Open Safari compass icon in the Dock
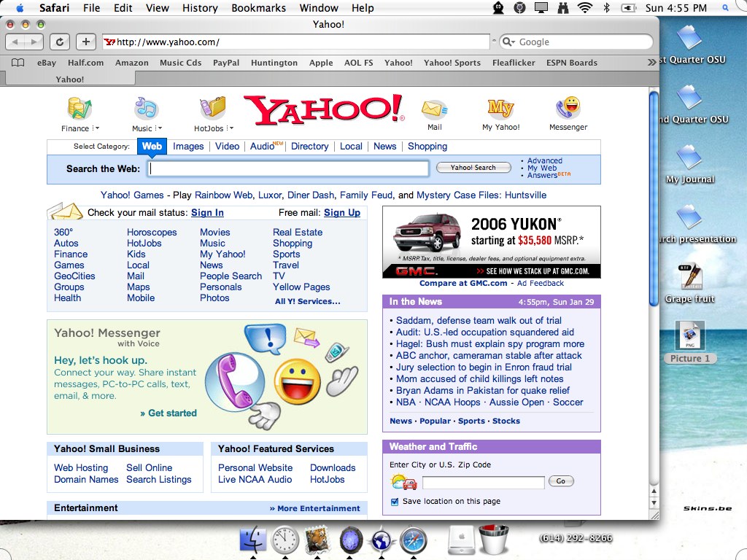 413,540
